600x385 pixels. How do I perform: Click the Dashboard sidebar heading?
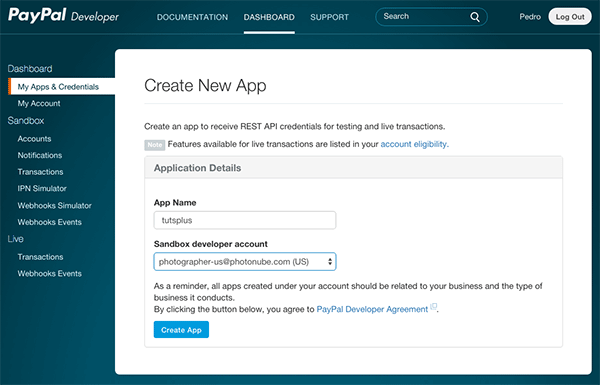click(x=30, y=69)
